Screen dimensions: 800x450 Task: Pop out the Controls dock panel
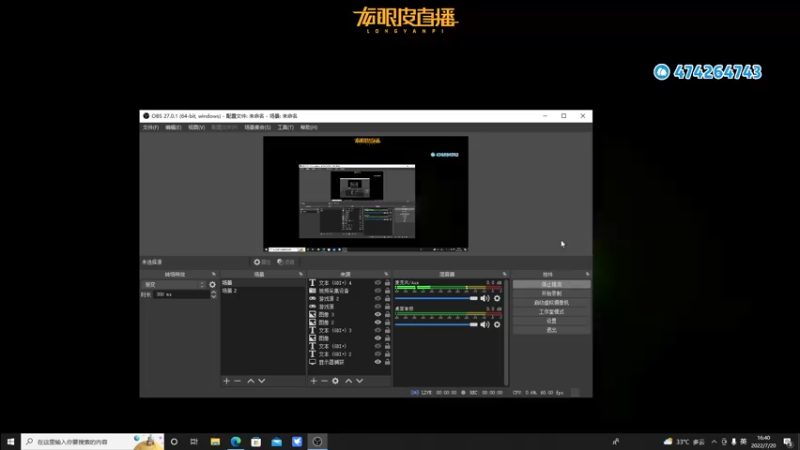pyautogui.click(x=587, y=274)
